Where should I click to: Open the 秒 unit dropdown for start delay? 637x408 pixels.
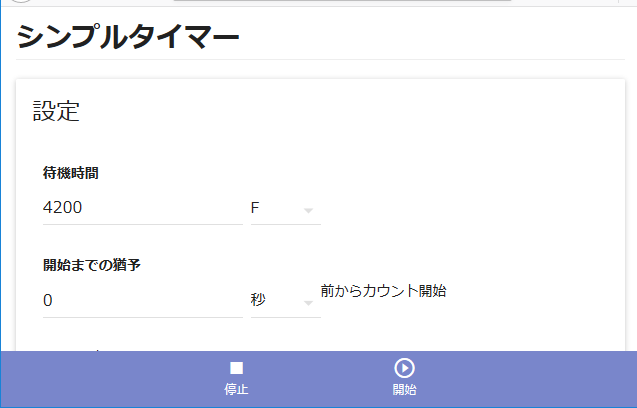tap(286, 301)
